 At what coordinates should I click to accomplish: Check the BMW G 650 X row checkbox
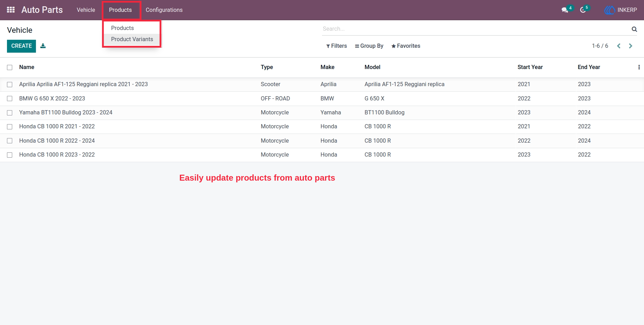click(10, 99)
